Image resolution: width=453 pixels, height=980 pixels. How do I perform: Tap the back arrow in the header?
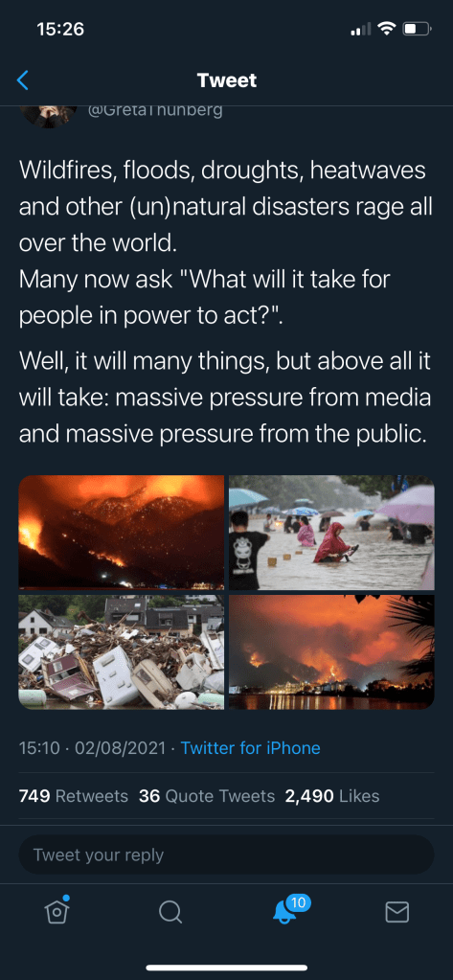click(x=22, y=80)
